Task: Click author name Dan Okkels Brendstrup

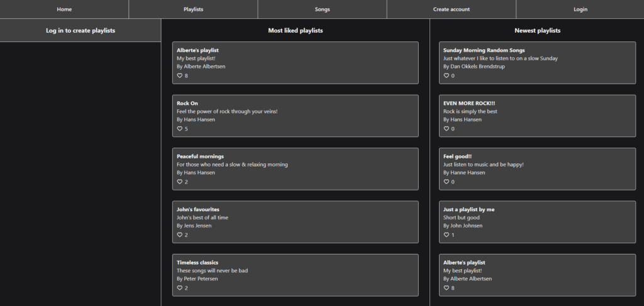Action: [x=477, y=66]
